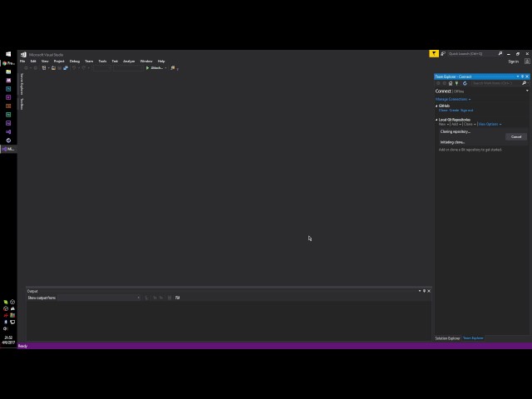Open the Team Explorer window options dropdown

518,76
